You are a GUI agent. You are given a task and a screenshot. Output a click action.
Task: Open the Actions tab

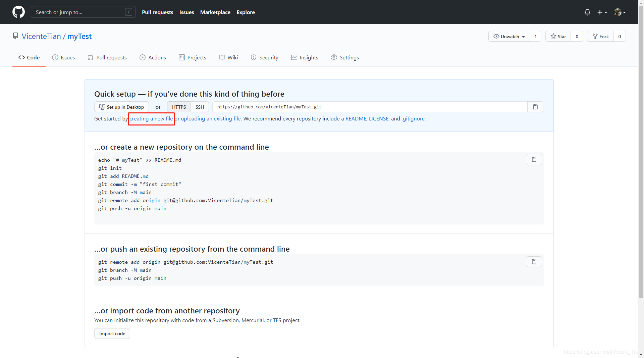tap(153, 57)
